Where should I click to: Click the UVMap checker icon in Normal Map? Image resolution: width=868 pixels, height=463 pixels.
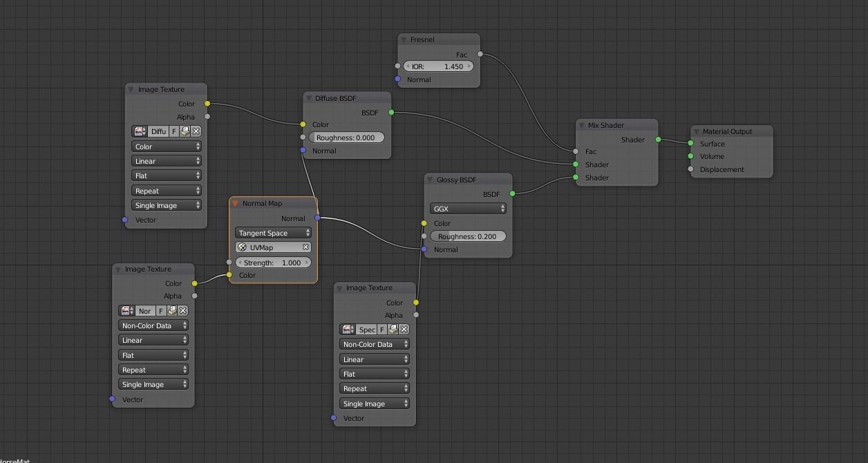[242, 247]
